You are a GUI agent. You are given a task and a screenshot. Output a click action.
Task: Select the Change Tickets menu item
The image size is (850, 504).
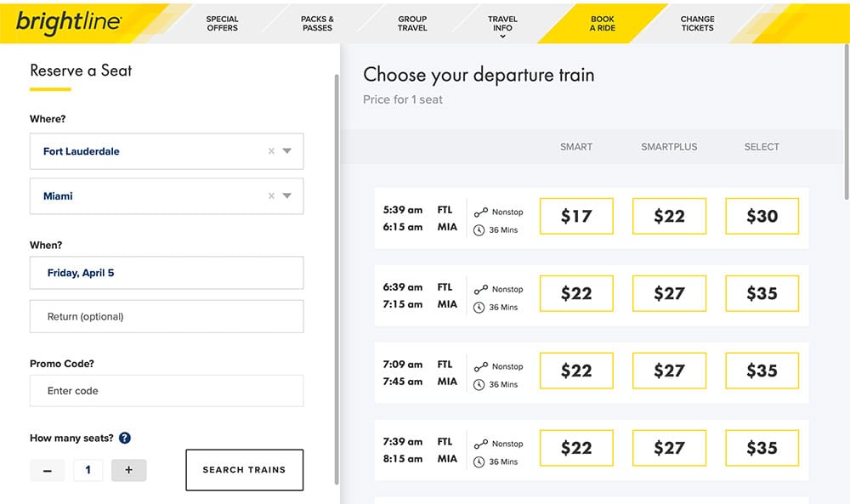click(x=697, y=23)
